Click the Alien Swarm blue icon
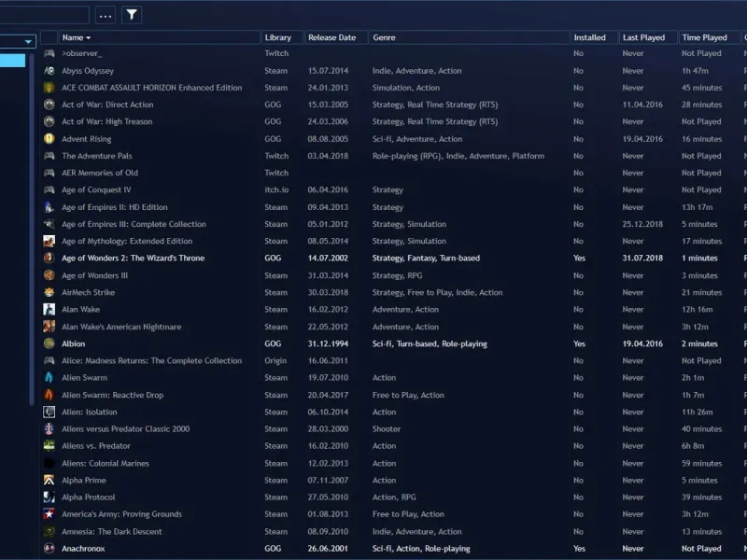This screenshot has height=560, width=747. (x=49, y=378)
